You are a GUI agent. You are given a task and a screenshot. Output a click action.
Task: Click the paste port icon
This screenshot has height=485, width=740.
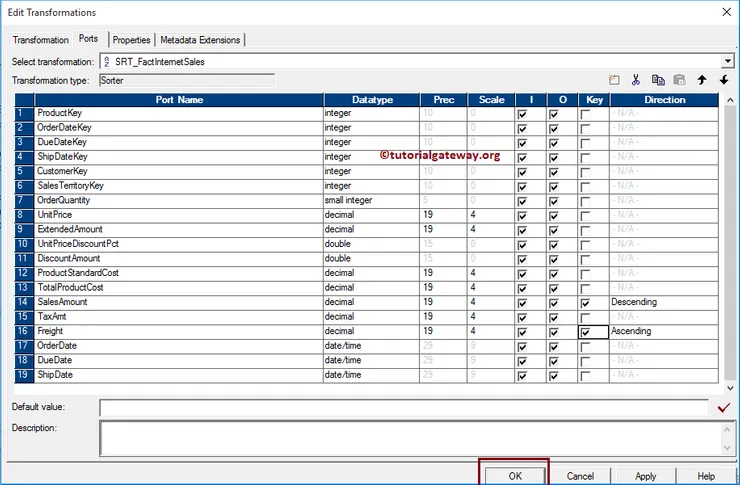pyautogui.click(x=679, y=80)
